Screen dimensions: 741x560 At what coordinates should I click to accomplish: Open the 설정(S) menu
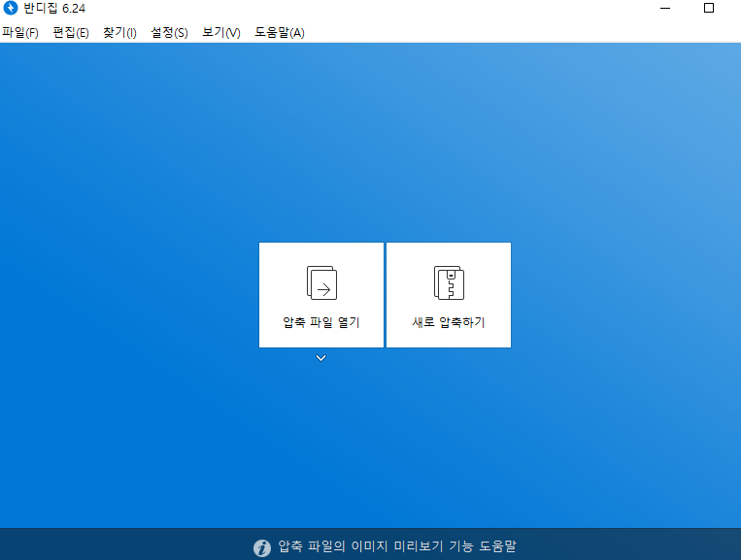click(x=169, y=33)
